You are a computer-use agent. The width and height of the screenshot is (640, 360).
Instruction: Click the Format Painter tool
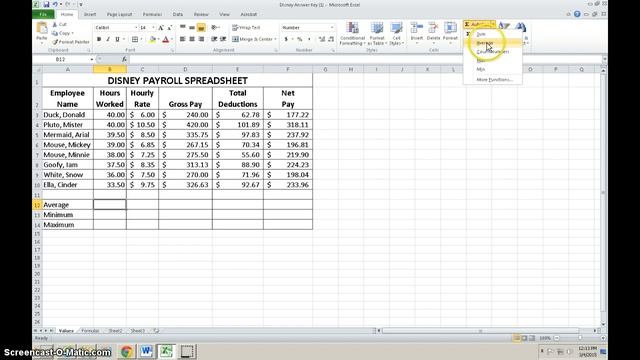[71, 42]
